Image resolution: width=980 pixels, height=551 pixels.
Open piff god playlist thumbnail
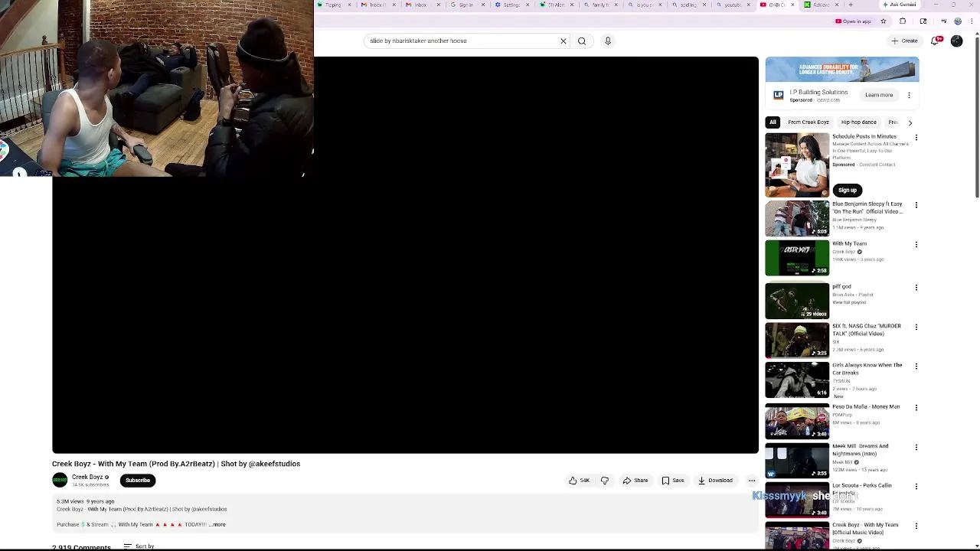point(797,301)
